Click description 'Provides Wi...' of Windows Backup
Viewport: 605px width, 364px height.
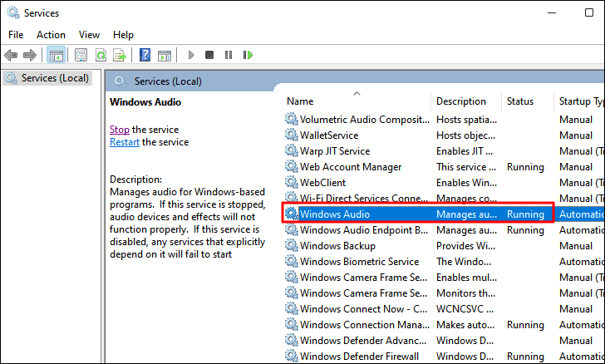click(x=466, y=246)
